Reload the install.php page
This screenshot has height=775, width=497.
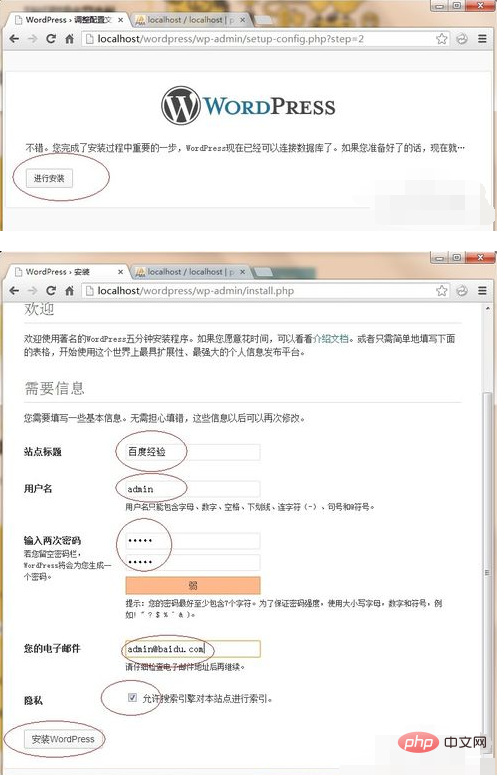[51, 291]
